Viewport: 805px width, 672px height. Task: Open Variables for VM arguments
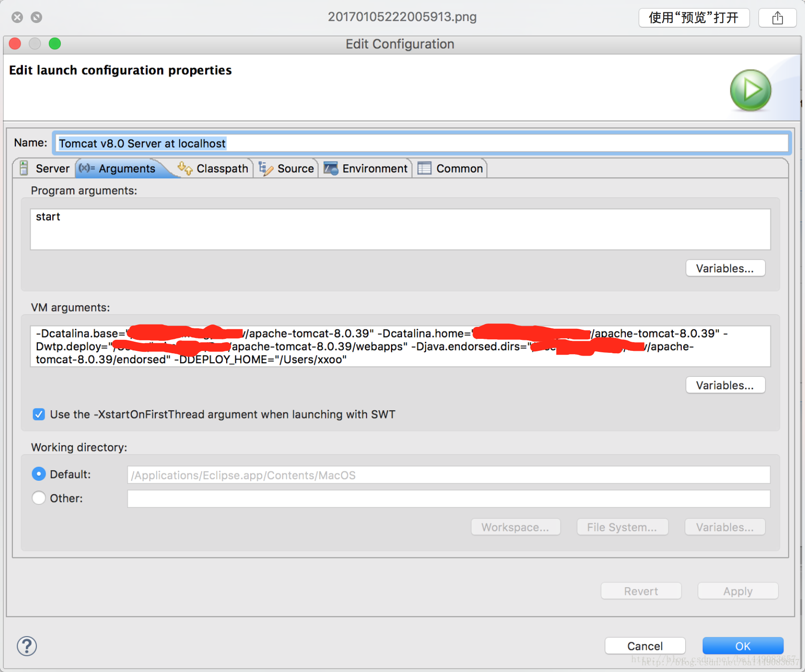[x=725, y=385]
